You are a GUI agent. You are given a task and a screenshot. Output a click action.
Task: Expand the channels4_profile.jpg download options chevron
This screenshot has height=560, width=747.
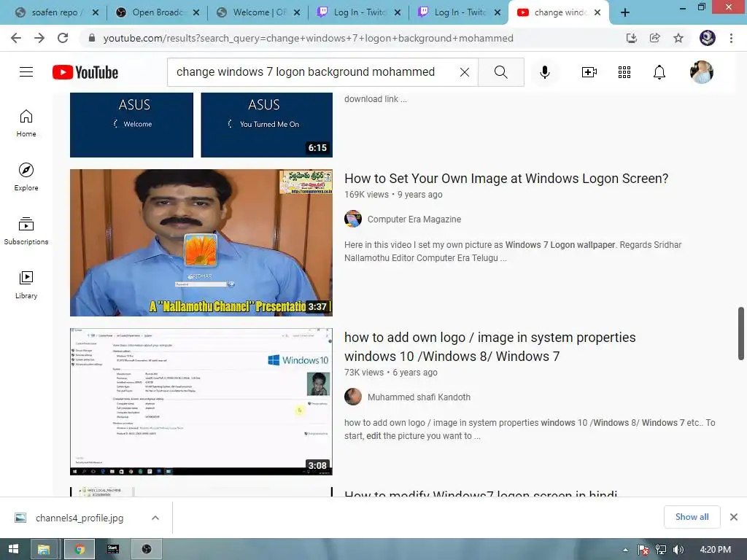point(155,518)
